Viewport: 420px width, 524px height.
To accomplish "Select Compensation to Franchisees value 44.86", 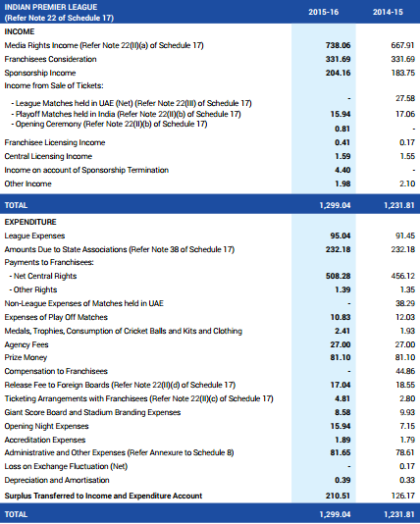I will pos(405,371).
